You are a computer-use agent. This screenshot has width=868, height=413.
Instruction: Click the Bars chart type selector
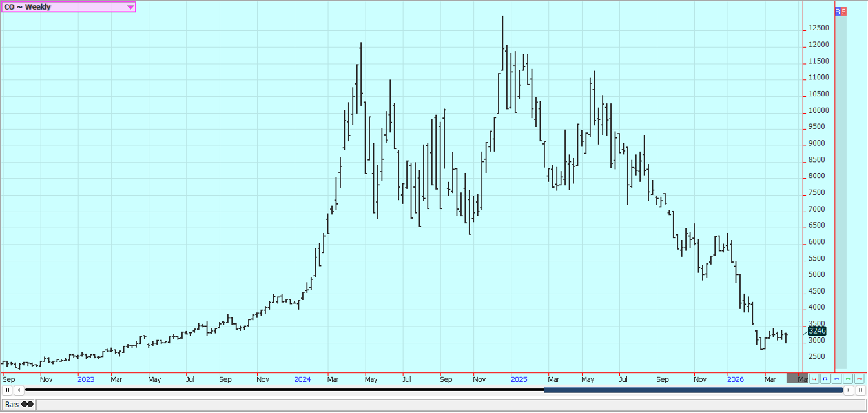click(18, 404)
